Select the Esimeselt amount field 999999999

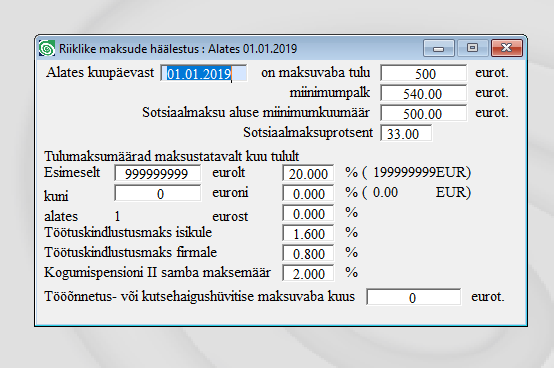158,173
